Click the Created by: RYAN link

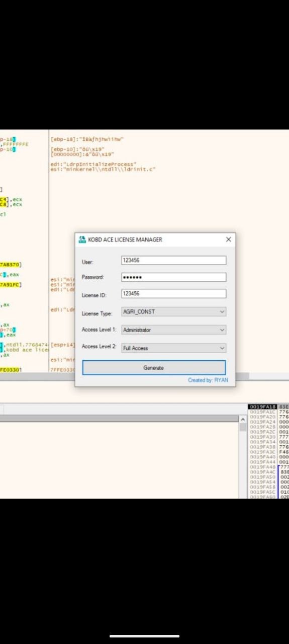click(x=208, y=380)
